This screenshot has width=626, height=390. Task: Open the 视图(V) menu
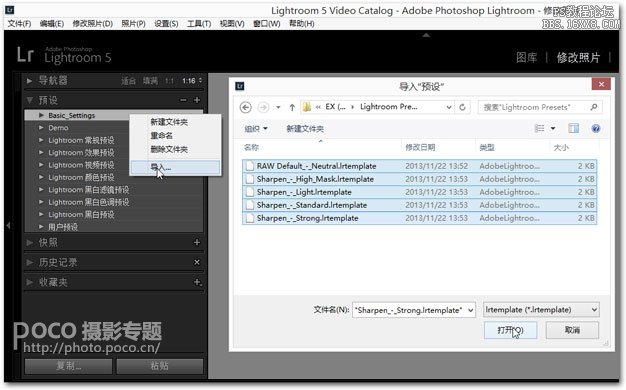[x=232, y=24]
